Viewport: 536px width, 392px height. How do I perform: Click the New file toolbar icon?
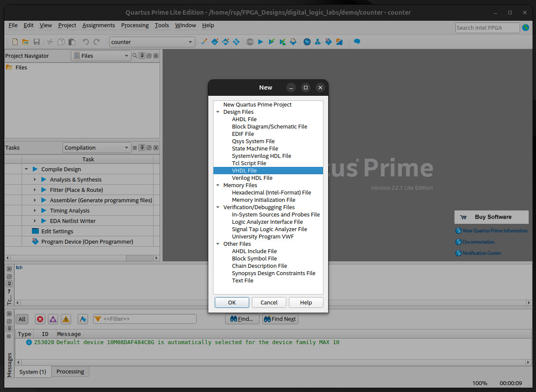[x=15, y=42]
